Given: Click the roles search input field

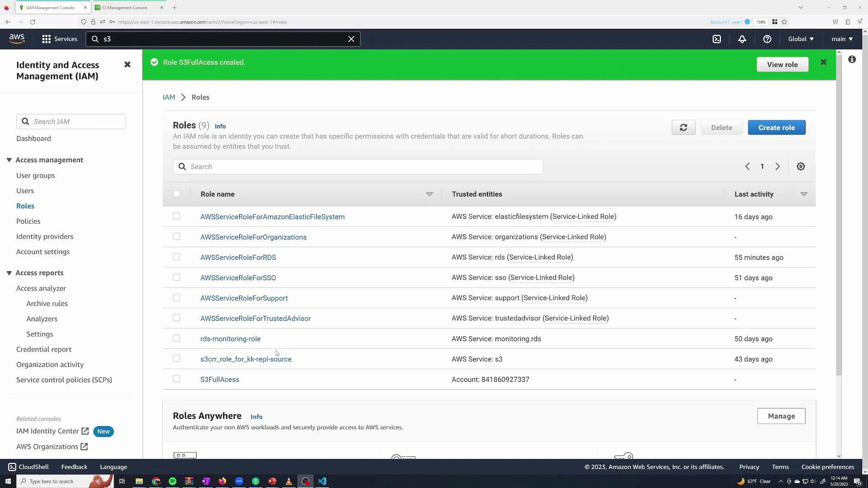Looking at the screenshot, I should [358, 166].
